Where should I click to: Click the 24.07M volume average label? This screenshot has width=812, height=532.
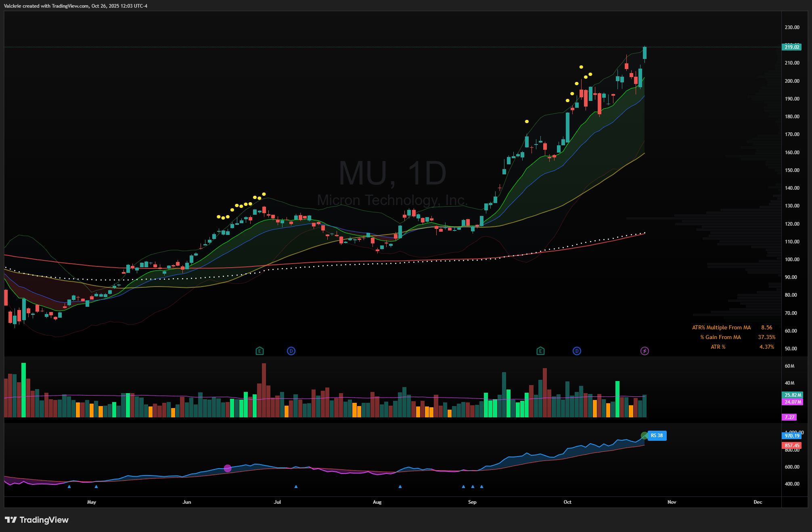793,402
